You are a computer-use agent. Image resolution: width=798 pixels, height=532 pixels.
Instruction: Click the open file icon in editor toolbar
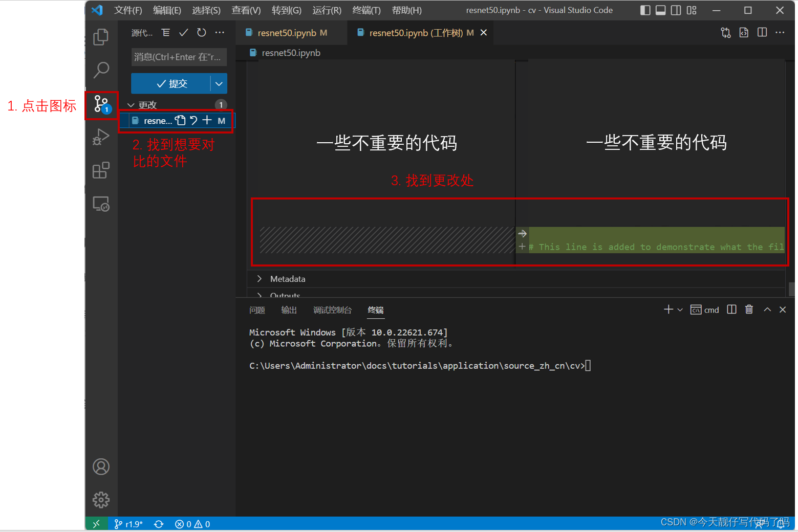click(744, 33)
